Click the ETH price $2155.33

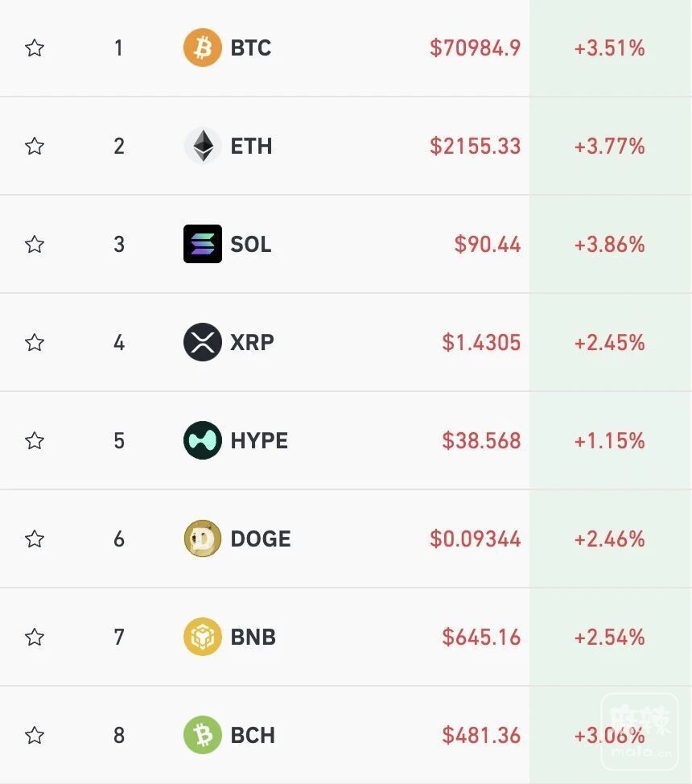point(475,146)
